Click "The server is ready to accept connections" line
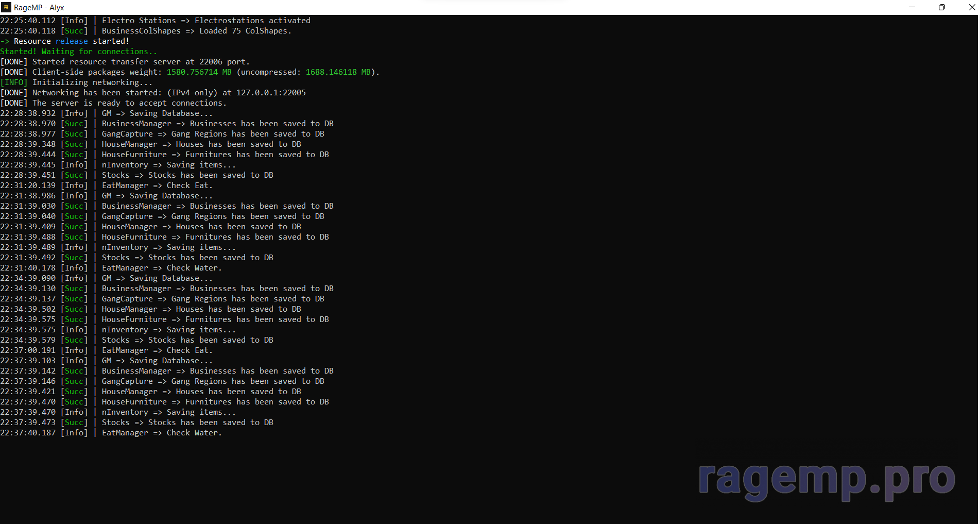 coord(129,103)
